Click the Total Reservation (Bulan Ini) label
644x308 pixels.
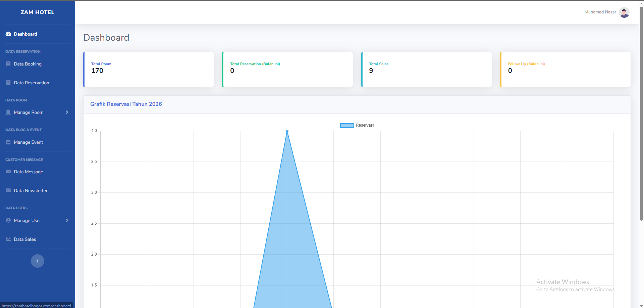point(255,64)
